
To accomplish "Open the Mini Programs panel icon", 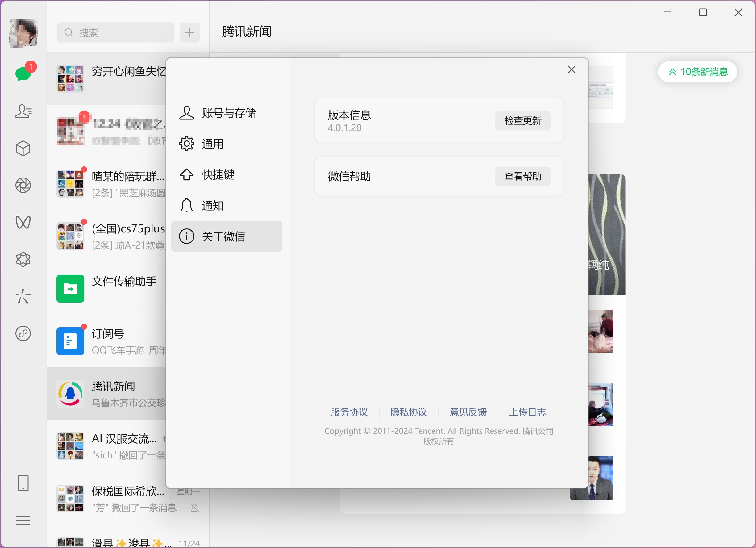I will click(23, 260).
